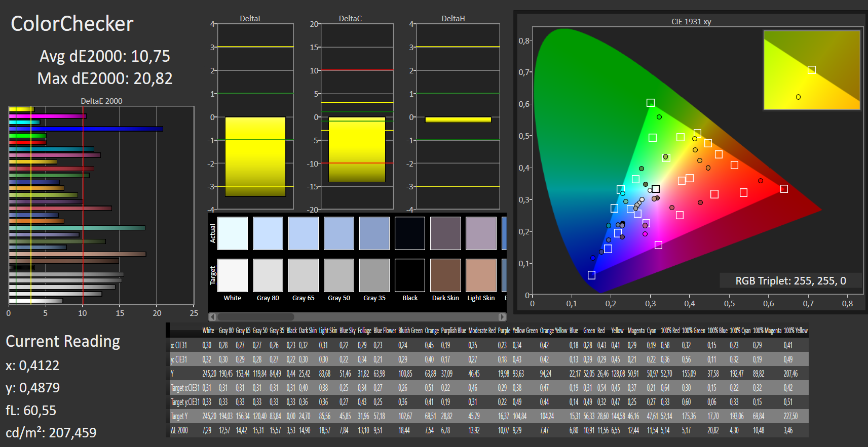The image size is (868, 447).
Task: Click the Magenta column header in table
Action: click(636, 331)
